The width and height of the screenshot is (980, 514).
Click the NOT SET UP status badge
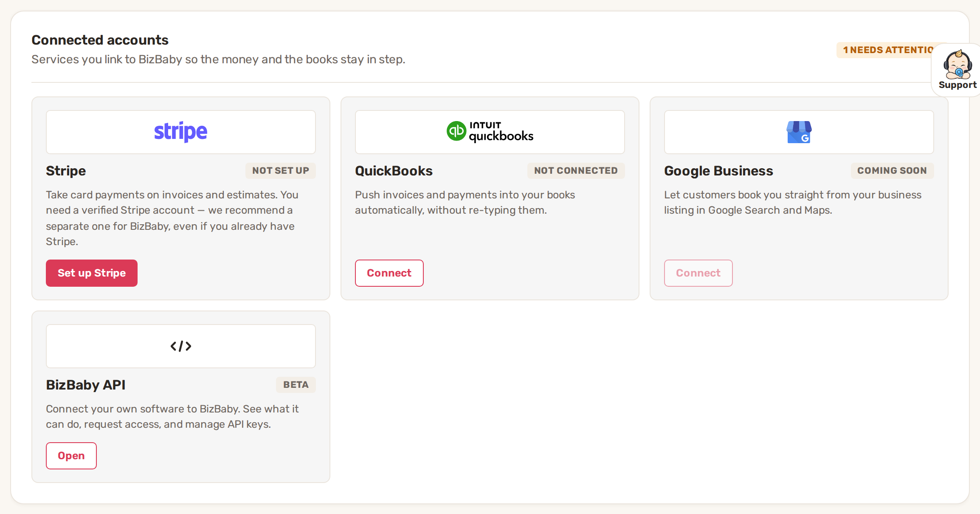(x=281, y=171)
